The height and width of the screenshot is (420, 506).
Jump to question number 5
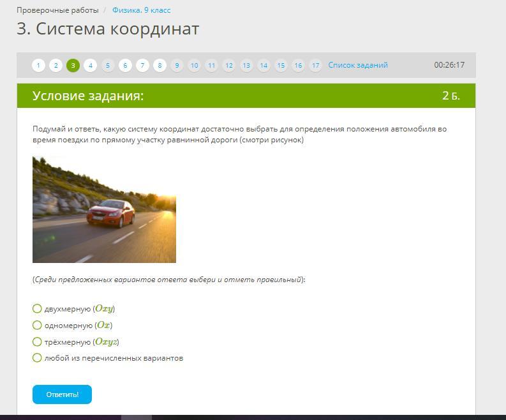(108, 65)
